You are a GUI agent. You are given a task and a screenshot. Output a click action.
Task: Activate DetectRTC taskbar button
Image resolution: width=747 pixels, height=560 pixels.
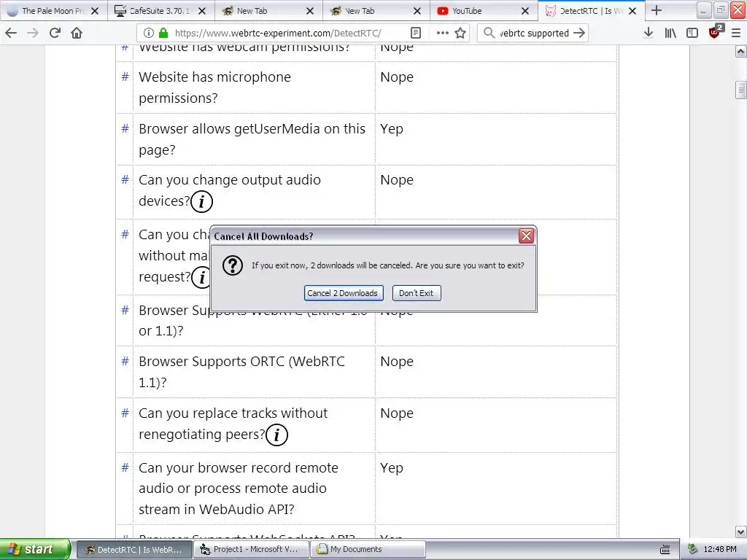[134, 550]
